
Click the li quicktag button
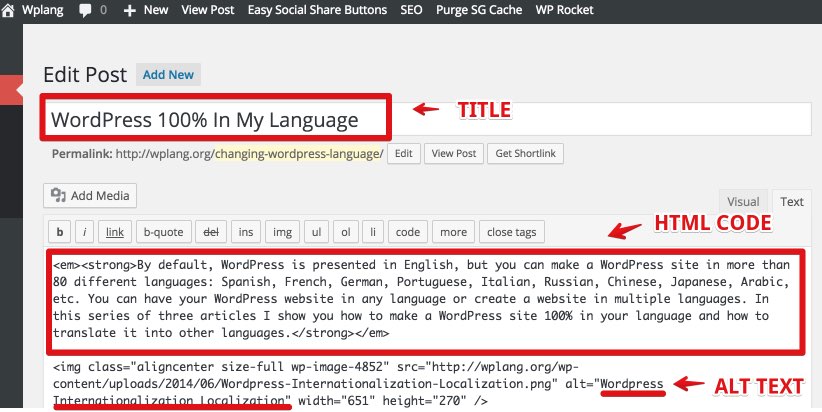tap(373, 232)
